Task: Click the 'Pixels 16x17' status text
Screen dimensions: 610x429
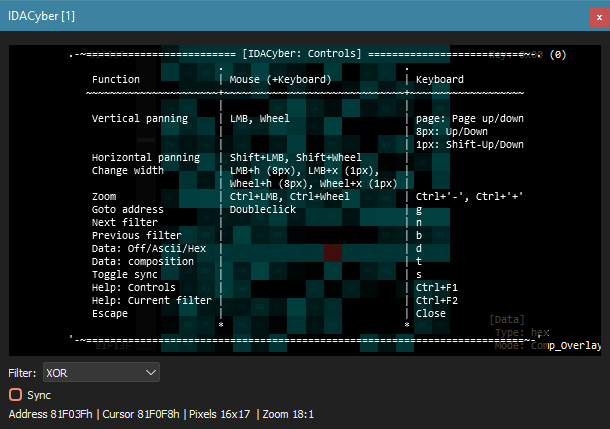Action: (x=219, y=414)
